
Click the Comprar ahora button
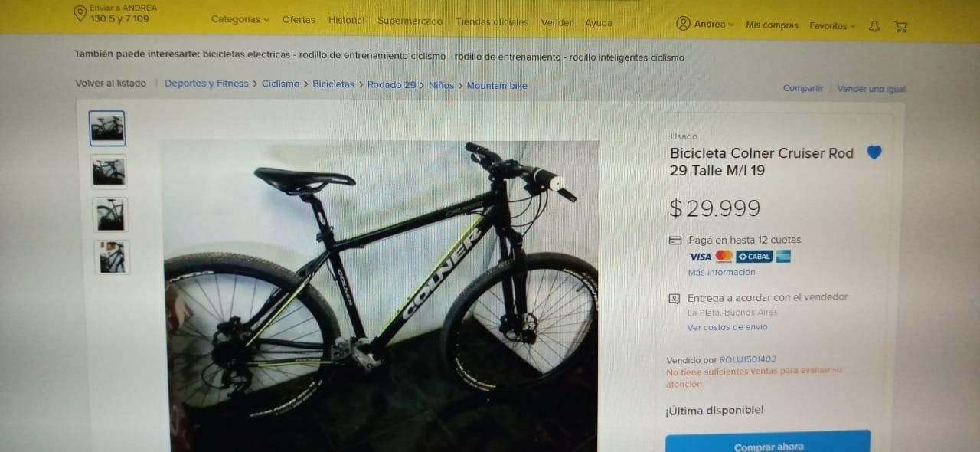768,442
